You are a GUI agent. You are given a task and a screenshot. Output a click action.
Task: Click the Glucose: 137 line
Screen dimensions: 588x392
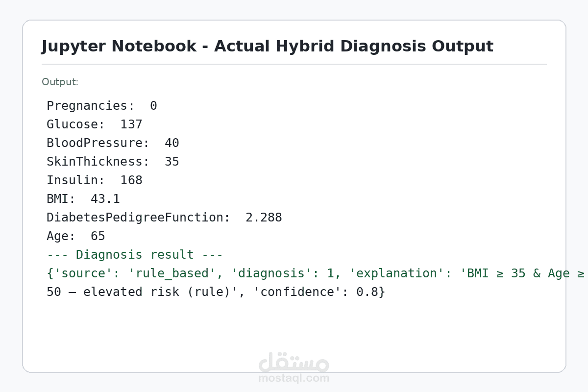95,124
